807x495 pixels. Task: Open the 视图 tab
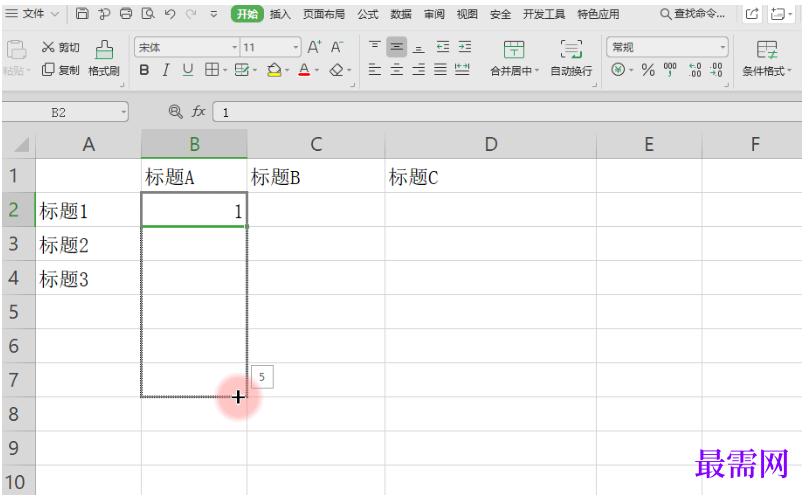[467, 14]
